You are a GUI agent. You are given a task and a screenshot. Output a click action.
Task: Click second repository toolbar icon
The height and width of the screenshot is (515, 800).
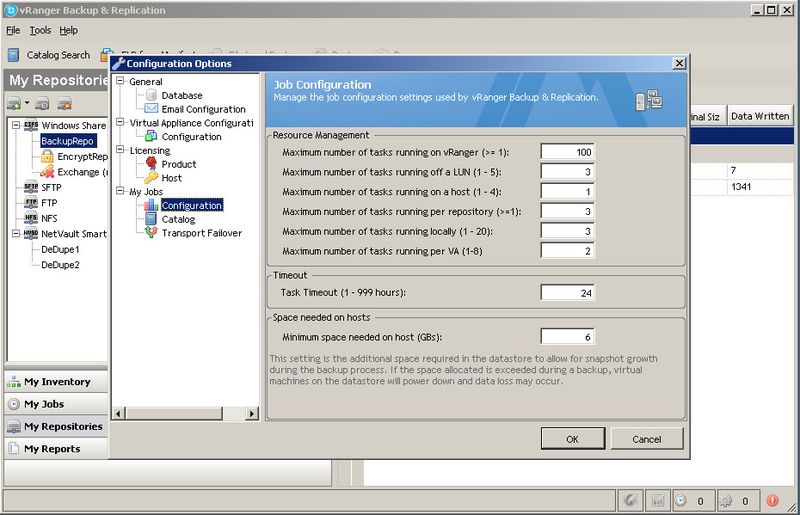tap(42, 104)
